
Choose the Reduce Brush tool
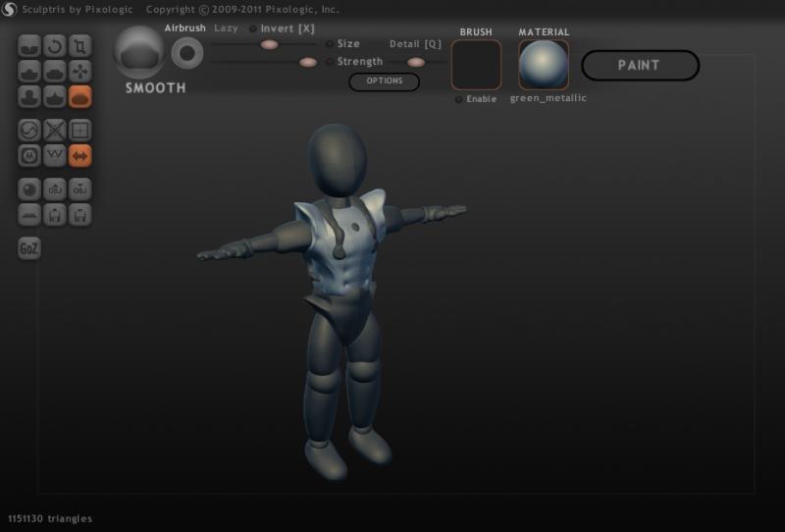click(29, 131)
